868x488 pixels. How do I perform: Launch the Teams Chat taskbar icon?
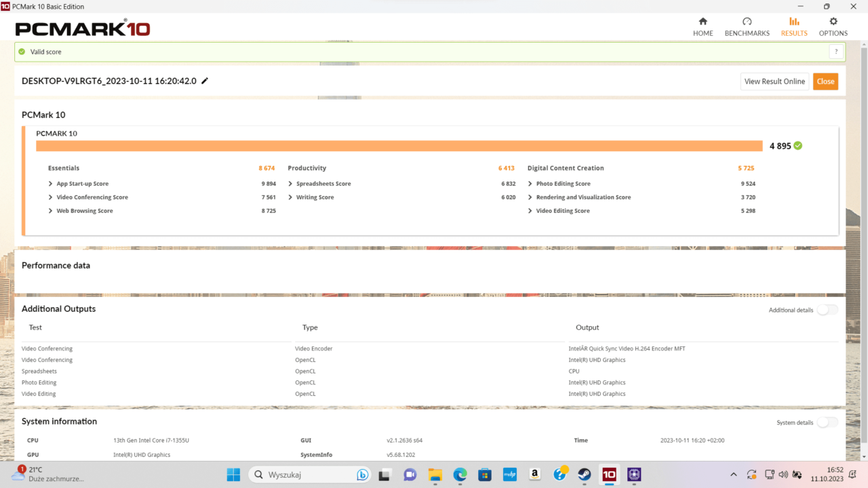(410, 474)
